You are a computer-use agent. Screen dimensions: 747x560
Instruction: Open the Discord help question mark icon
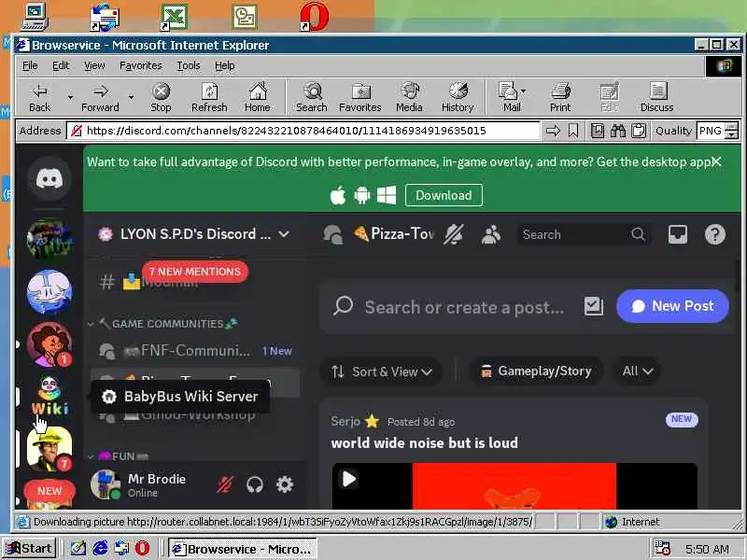tap(715, 234)
